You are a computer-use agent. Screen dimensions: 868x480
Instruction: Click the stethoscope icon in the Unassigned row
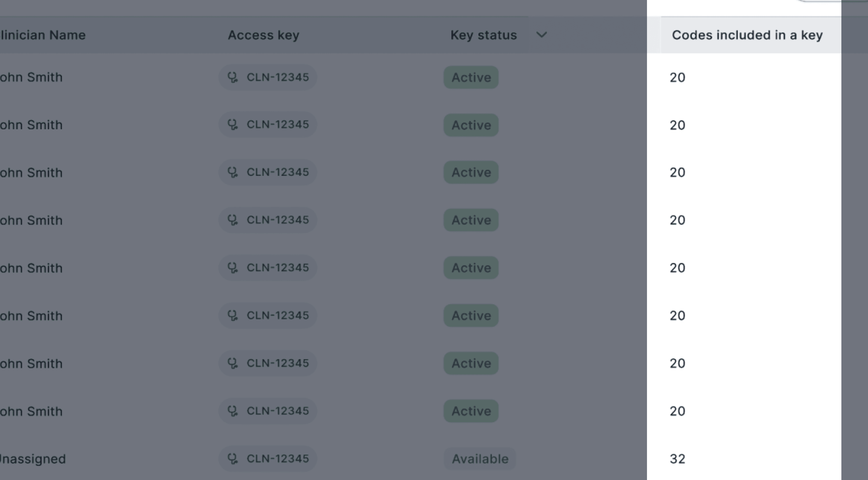(x=233, y=459)
